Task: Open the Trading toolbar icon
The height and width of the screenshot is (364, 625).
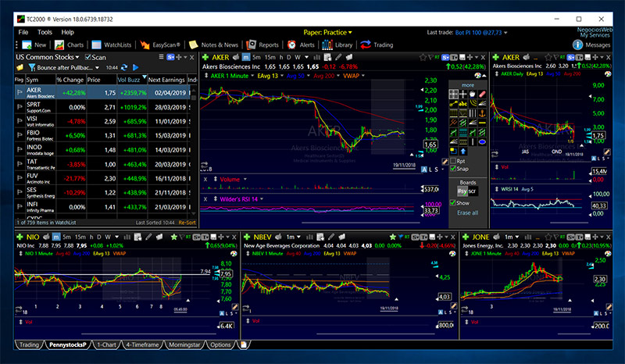Action: tap(366, 45)
